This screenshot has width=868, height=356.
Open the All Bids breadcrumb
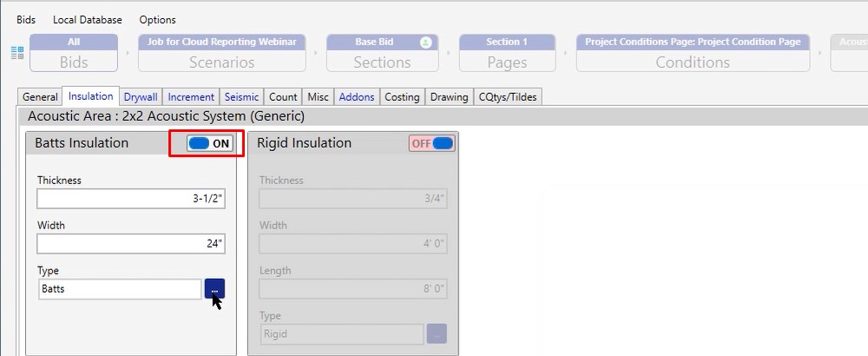(74, 53)
